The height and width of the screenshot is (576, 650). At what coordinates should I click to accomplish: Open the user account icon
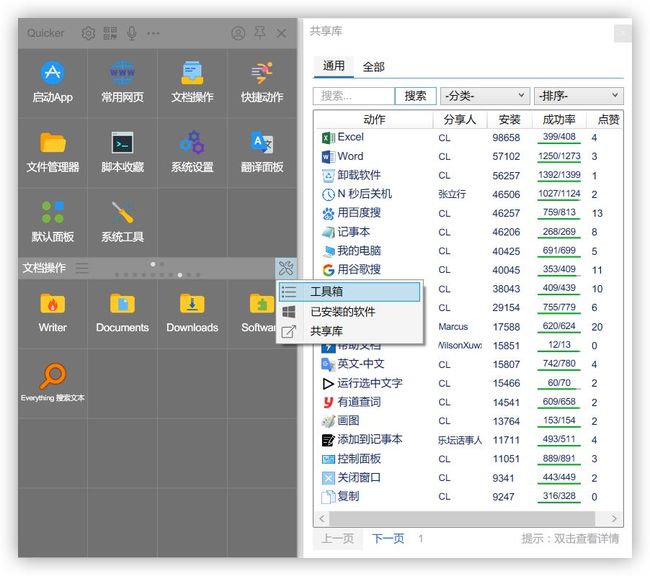238,33
